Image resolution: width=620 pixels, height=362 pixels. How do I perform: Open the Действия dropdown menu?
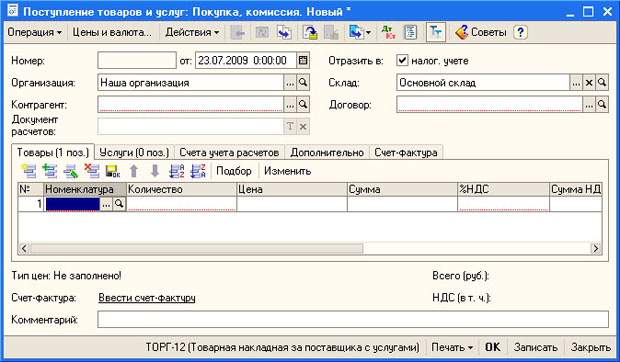click(x=192, y=32)
